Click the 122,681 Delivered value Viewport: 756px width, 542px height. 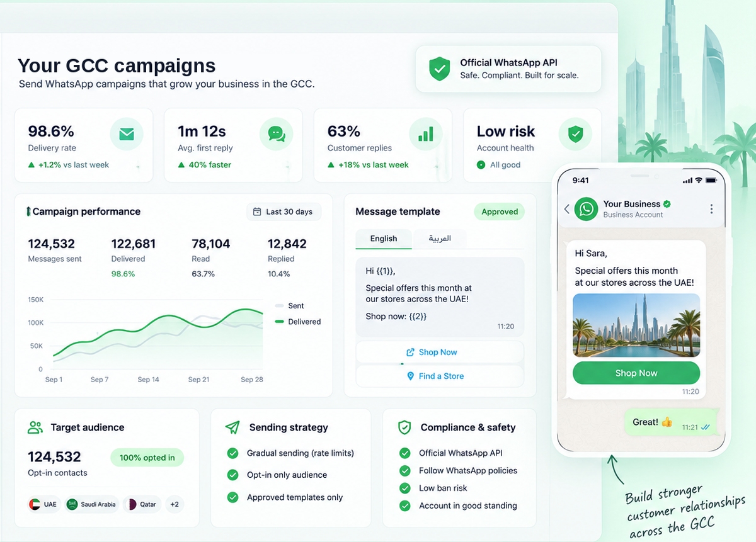[x=134, y=244]
